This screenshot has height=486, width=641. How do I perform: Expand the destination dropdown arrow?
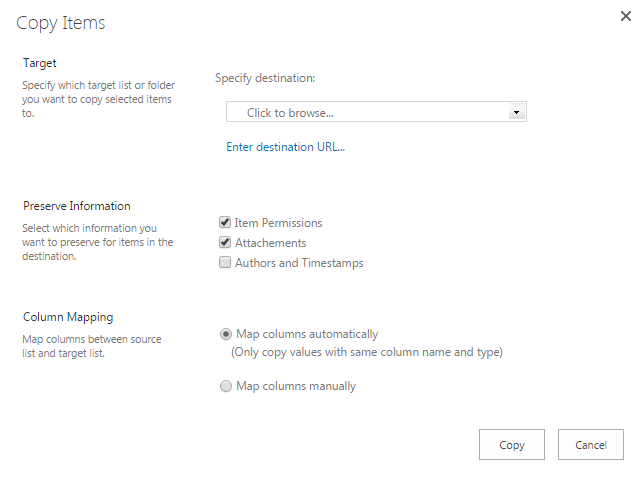pos(516,112)
